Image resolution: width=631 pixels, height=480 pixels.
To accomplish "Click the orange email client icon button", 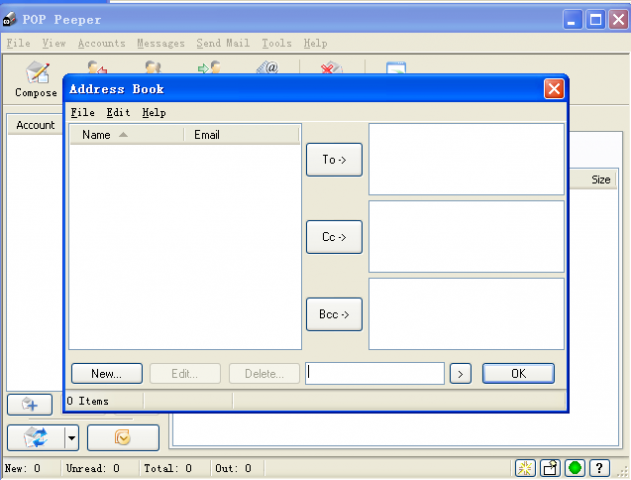I will tap(123, 437).
